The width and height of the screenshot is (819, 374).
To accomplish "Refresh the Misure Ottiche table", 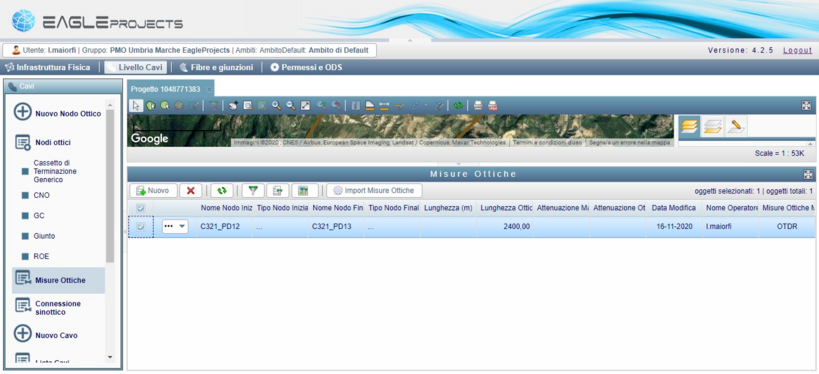I will point(222,191).
